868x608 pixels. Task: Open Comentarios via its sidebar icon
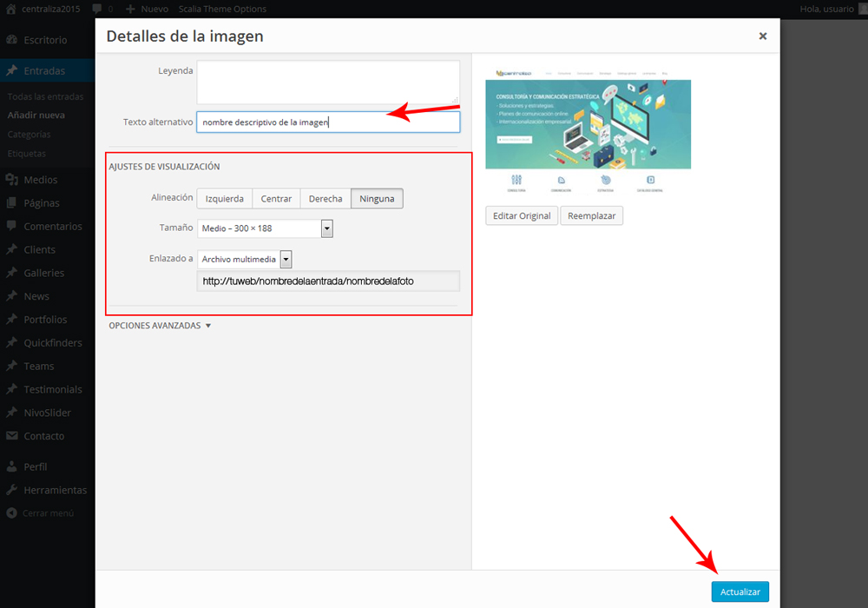[12, 226]
